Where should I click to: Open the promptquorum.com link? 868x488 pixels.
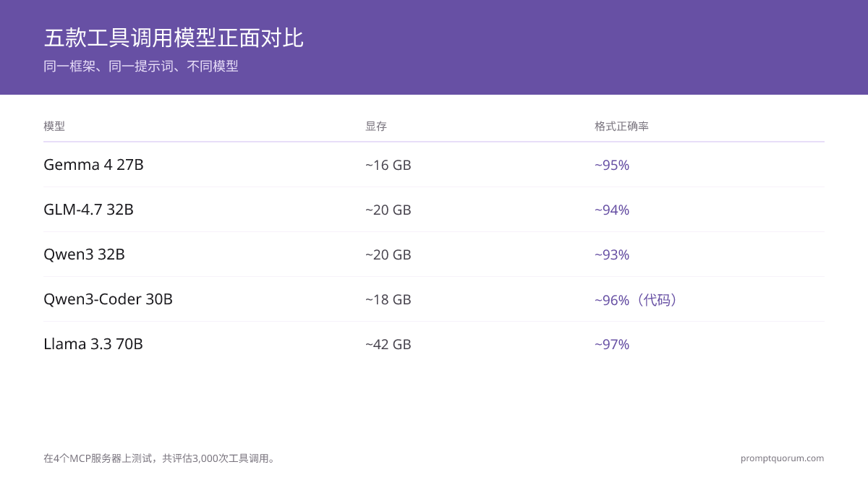click(x=783, y=458)
